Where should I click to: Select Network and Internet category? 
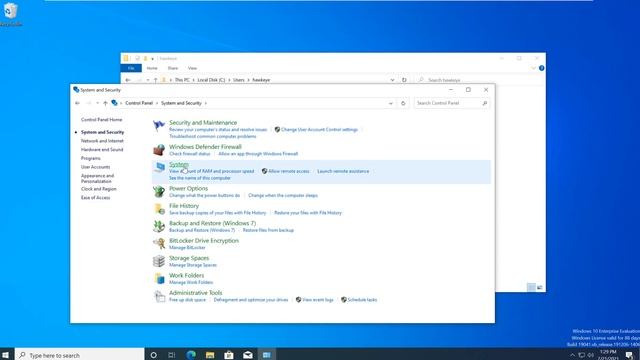(x=102, y=141)
